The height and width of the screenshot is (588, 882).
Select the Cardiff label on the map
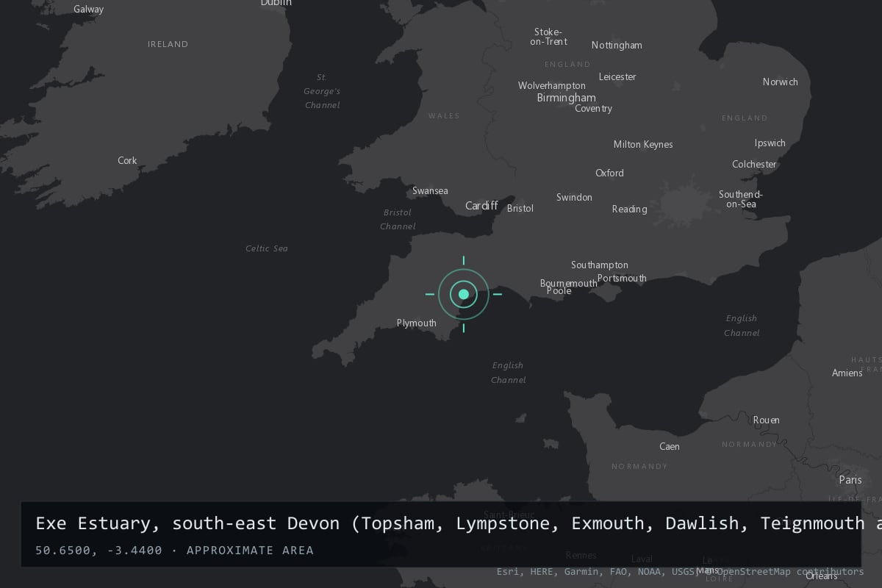tap(481, 206)
